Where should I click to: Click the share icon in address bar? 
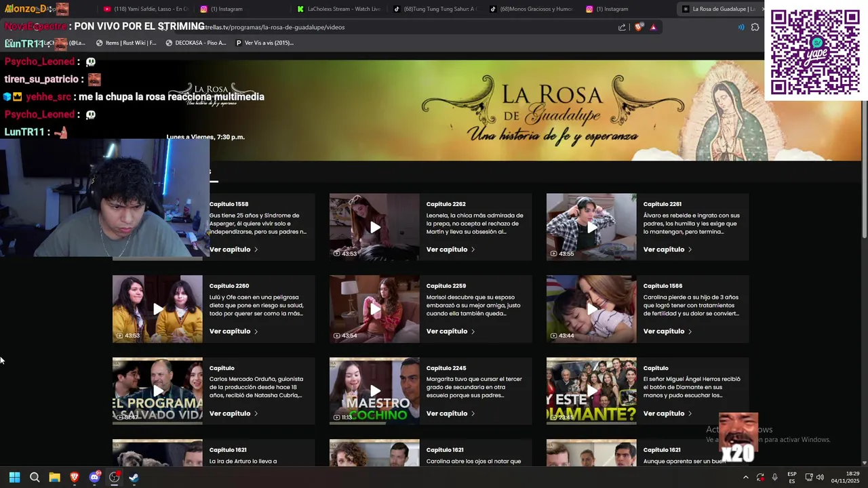coord(622,27)
